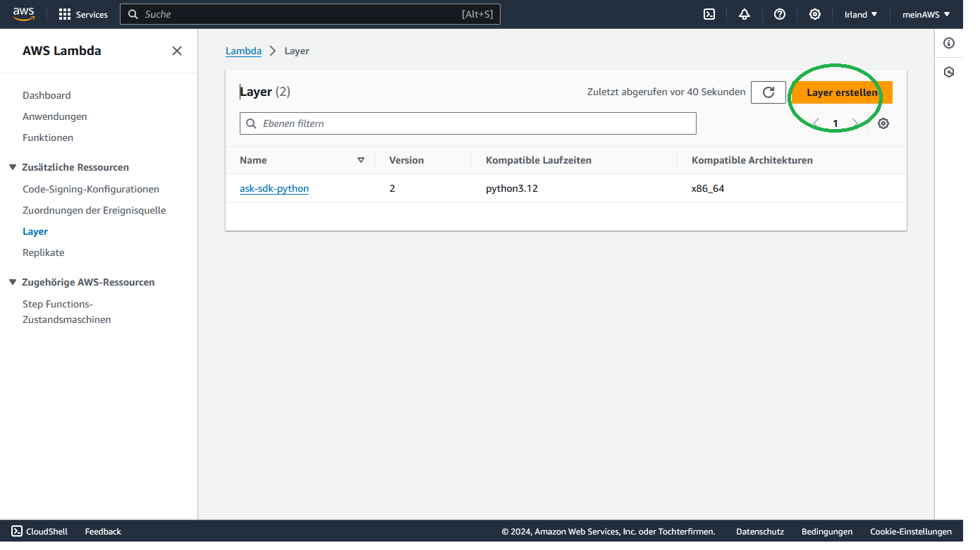Open Bedingungen footer link
Screen dimensions: 980x550
(827, 532)
